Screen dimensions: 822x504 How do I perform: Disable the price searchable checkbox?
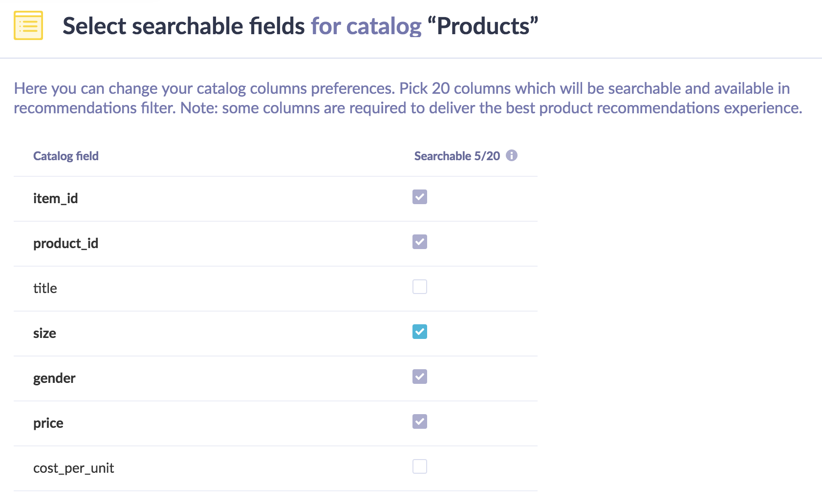(419, 421)
